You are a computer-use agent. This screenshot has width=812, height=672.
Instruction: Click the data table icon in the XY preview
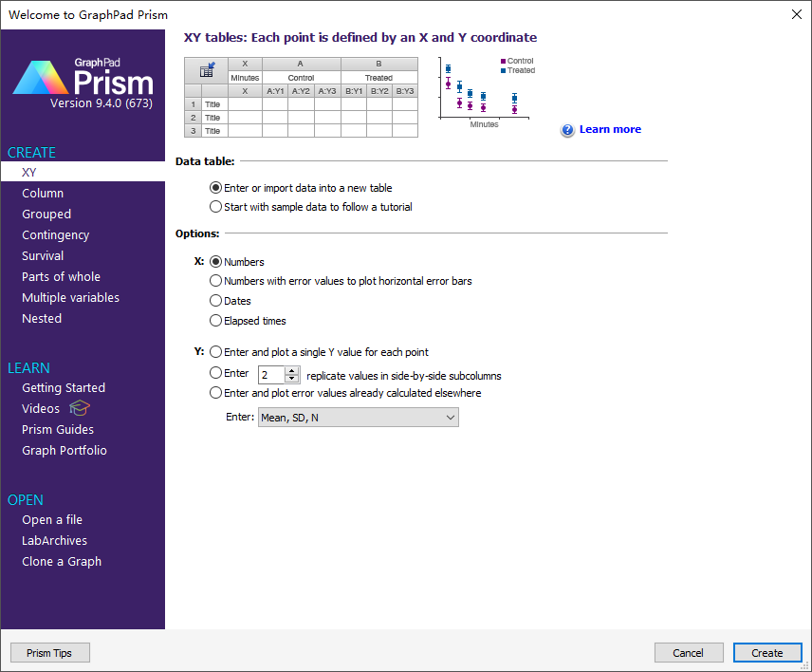207,70
